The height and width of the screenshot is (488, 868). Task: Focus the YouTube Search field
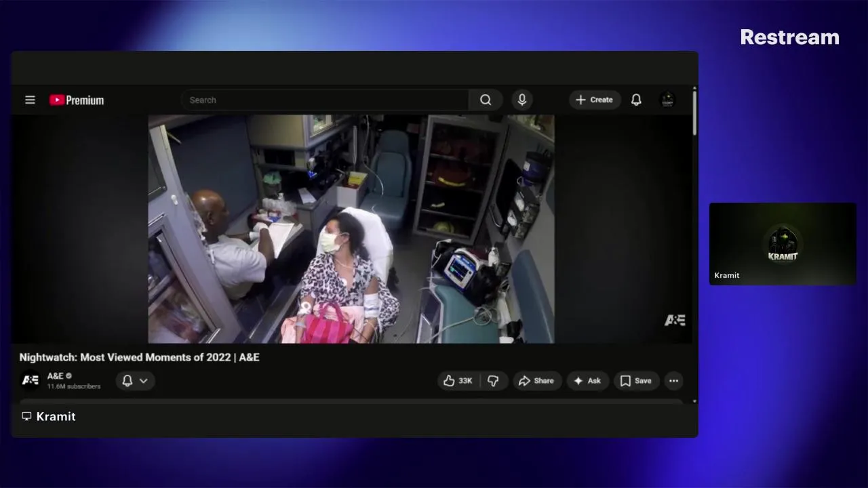325,100
